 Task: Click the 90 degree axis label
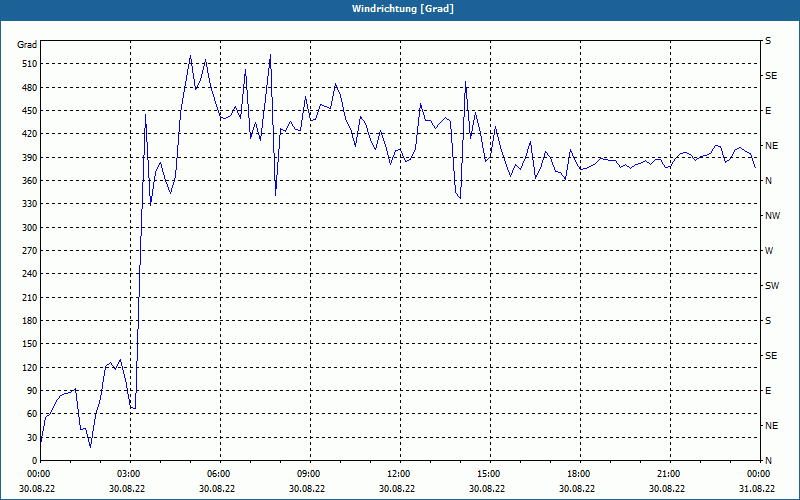[32, 391]
